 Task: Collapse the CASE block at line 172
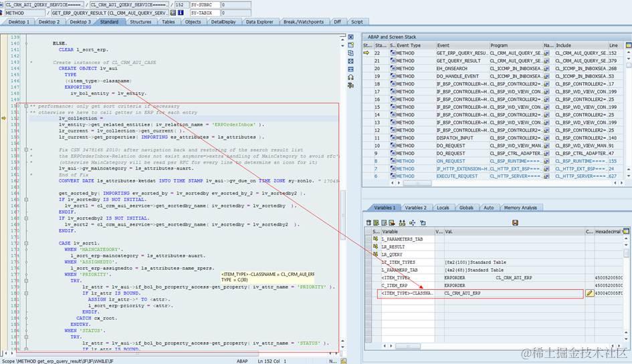click(26, 243)
